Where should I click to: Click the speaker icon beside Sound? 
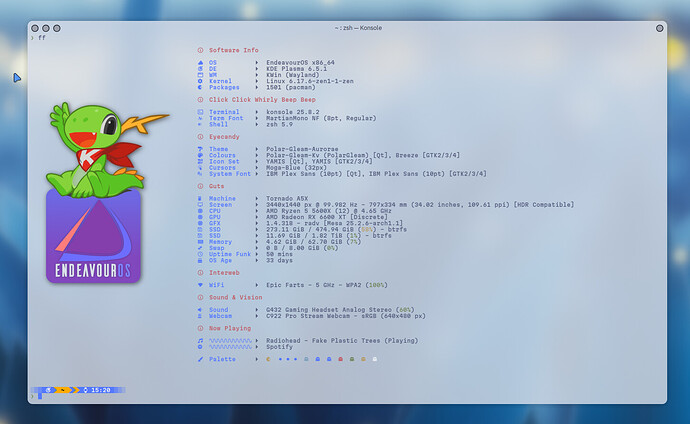[x=200, y=310]
